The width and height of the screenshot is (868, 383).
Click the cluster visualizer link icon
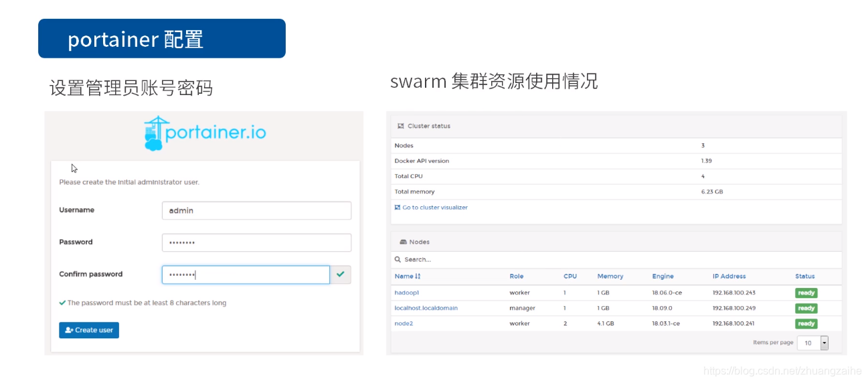[x=398, y=208]
